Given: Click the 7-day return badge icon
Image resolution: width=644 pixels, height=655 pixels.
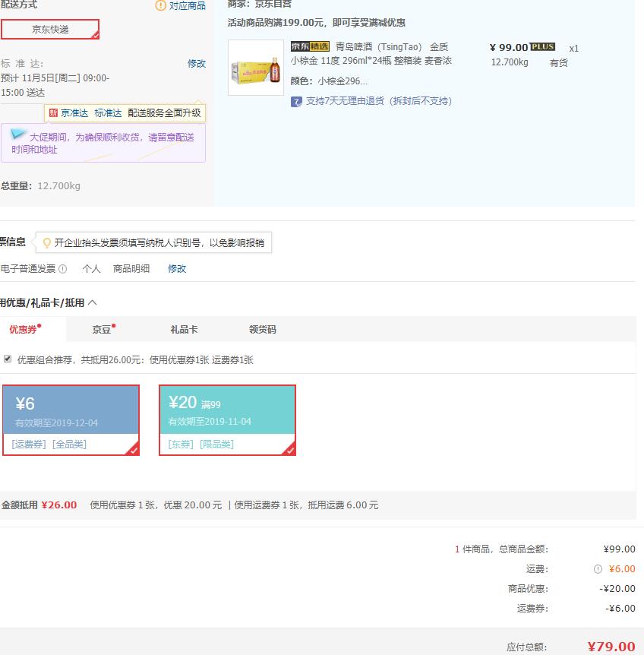Looking at the screenshot, I should click(296, 102).
